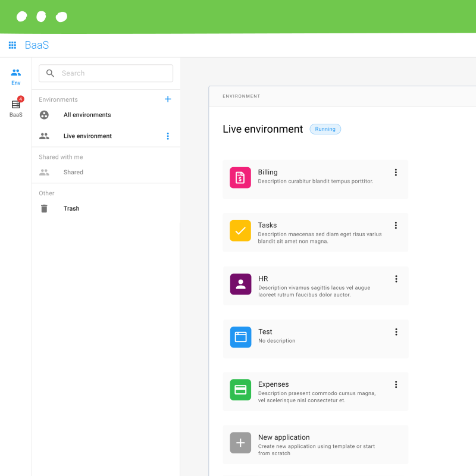The image size is (476, 476).
Task: Open HR application more options menu
Action: point(396,278)
